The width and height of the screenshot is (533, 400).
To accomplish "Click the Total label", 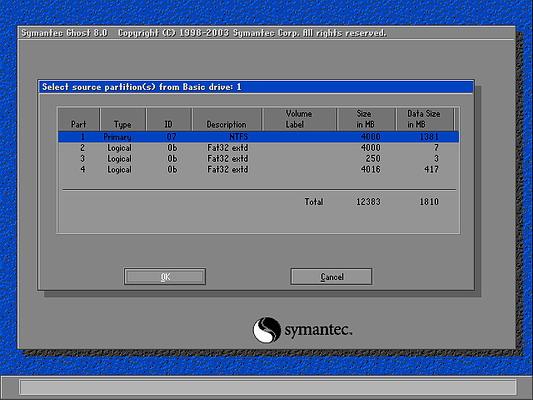I will (314, 202).
